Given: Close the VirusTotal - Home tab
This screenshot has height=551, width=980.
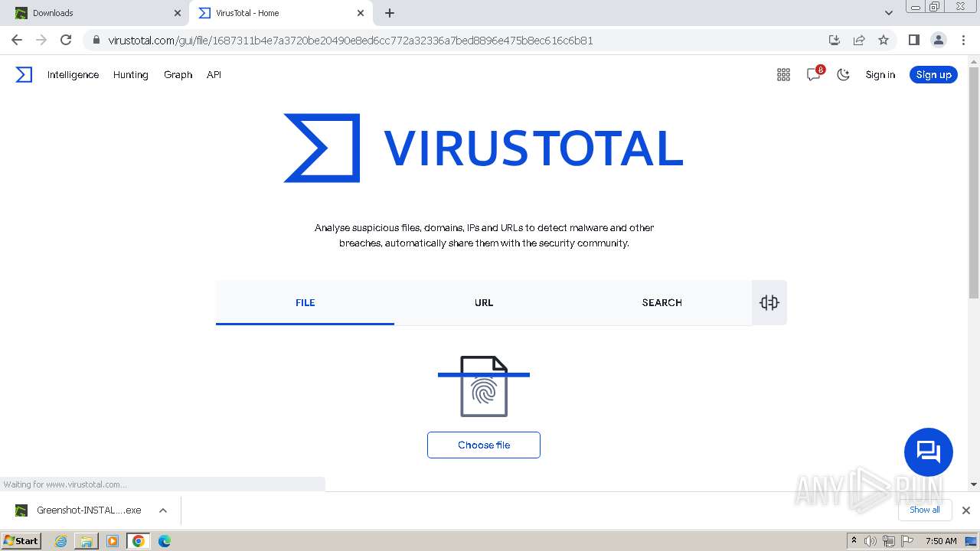Looking at the screenshot, I should [361, 13].
